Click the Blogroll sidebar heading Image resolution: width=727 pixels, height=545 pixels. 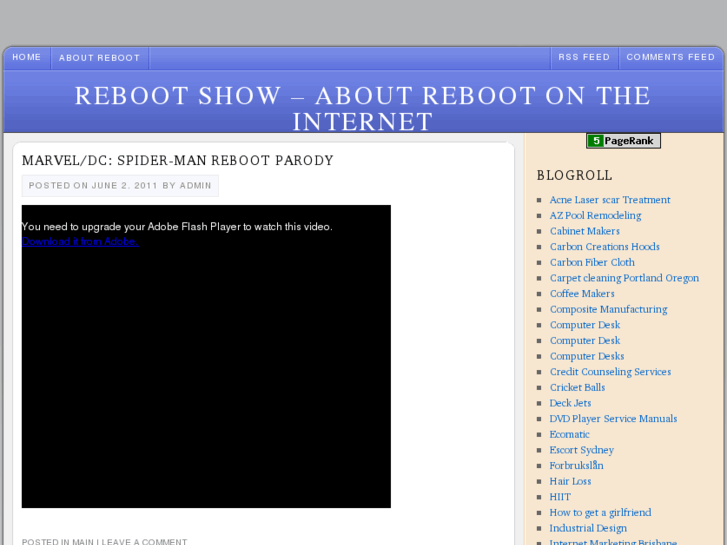point(574,175)
